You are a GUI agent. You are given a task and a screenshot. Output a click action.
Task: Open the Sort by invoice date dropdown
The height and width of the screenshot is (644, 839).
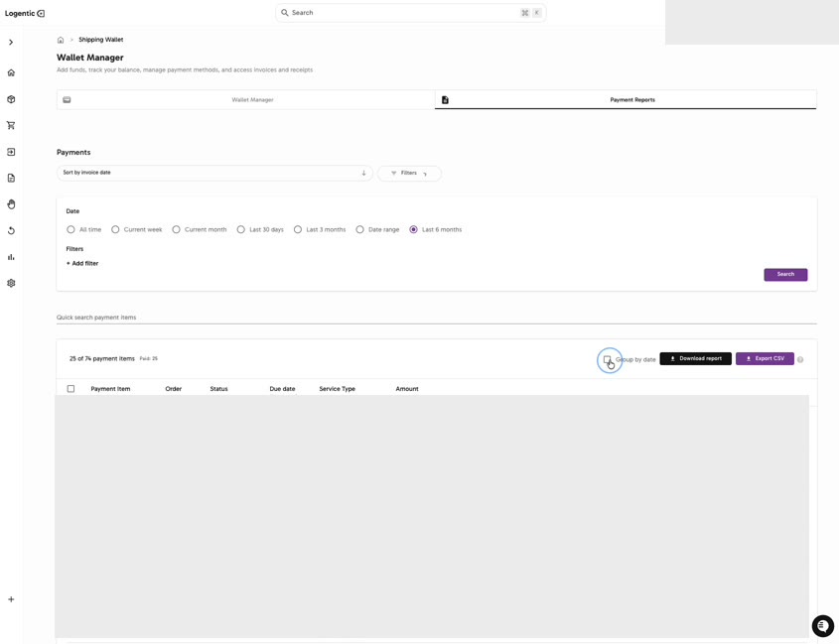pyautogui.click(x=214, y=173)
